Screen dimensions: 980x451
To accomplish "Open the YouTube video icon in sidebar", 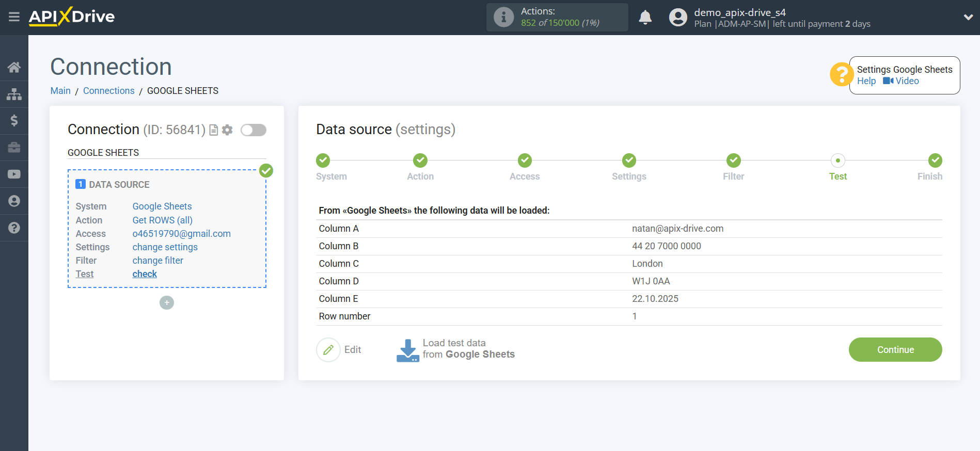I will pos(14,174).
